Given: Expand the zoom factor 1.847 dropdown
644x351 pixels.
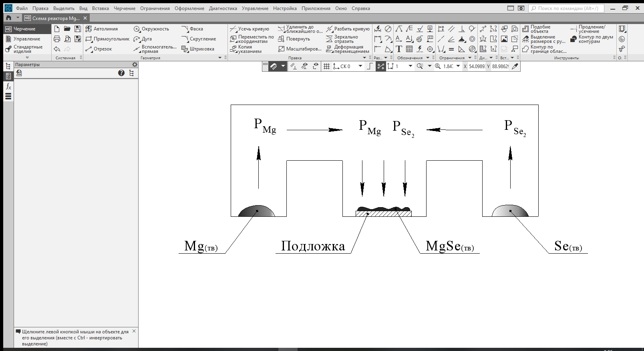Looking at the screenshot, I should [x=458, y=66].
